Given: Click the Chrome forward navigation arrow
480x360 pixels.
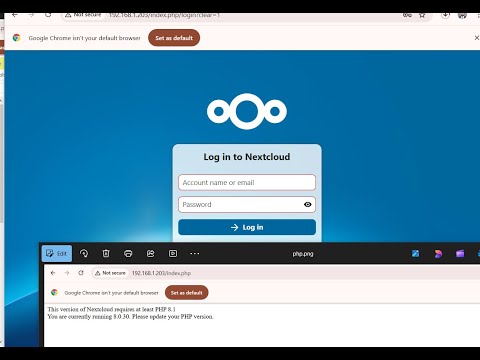Looking at the screenshot, I should [x=31, y=15].
